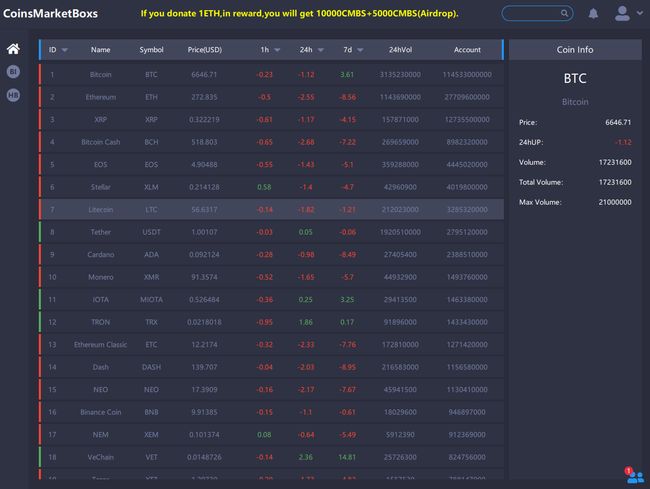Image resolution: width=650 pixels, height=489 pixels.
Task: Click Ethereum price 272.835
Action: (x=204, y=97)
